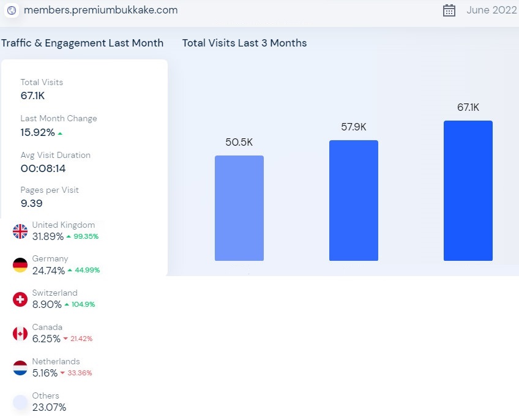The height and width of the screenshot is (420, 519).
Task: Expand the Others country breakdown
Action: [x=46, y=396]
